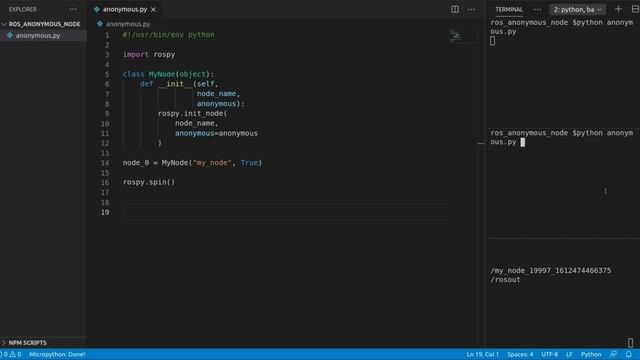Click 'anonymous=anonymous' on line 11
Image resolution: width=640 pixels, height=360 pixels.
pos(216,133)
